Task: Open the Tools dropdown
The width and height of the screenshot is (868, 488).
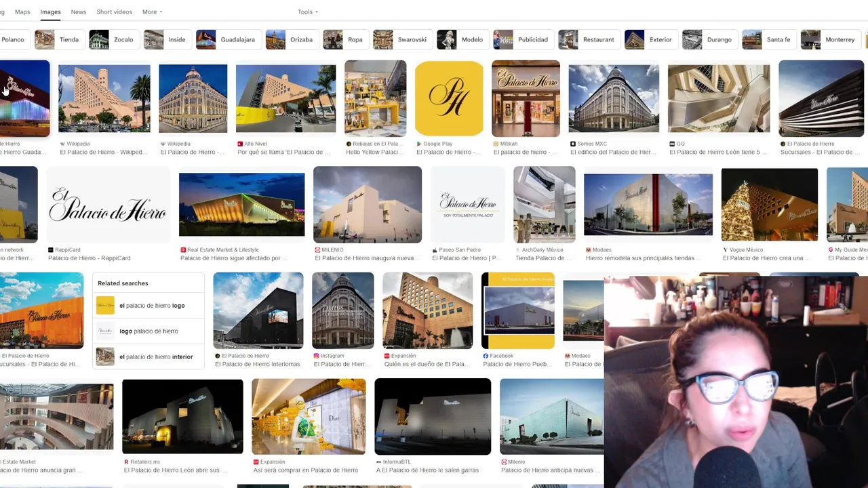Action: coord(307,12)
